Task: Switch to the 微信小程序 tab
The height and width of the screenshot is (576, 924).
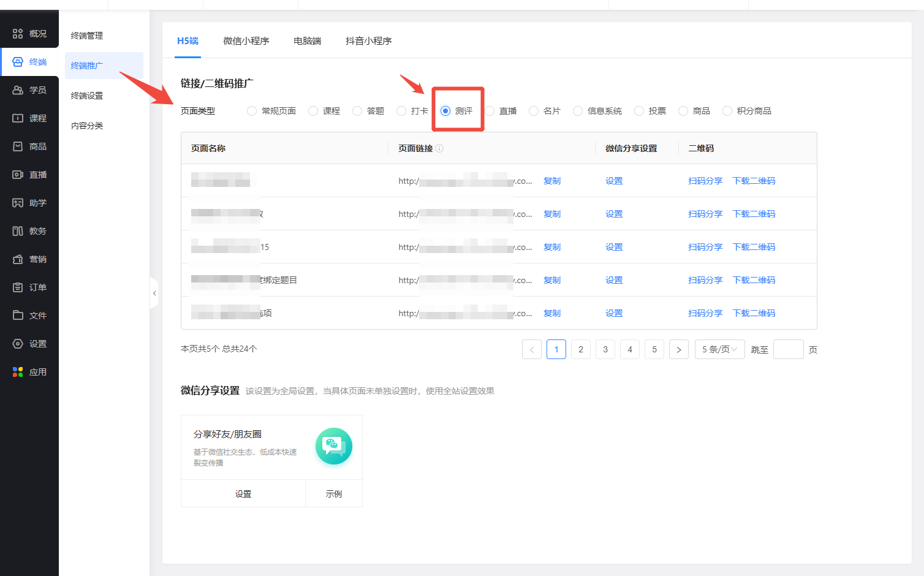Action: point(246,41)
